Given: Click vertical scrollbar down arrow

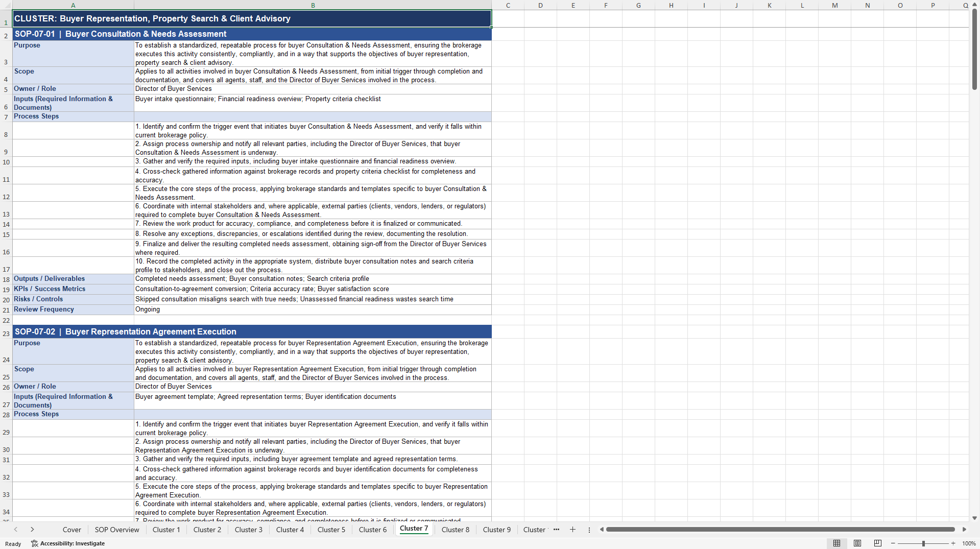Looking at the screenshot, I should click(x=974, y=518).
